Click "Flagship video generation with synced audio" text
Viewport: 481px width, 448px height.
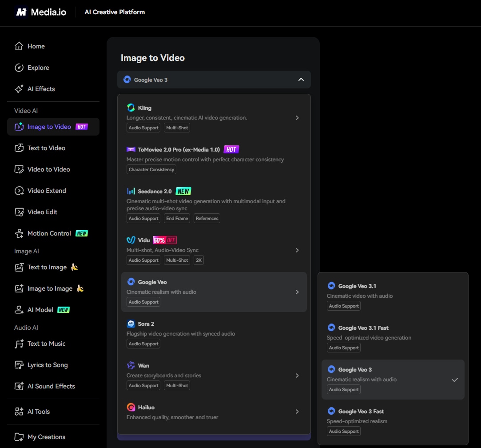181,334
